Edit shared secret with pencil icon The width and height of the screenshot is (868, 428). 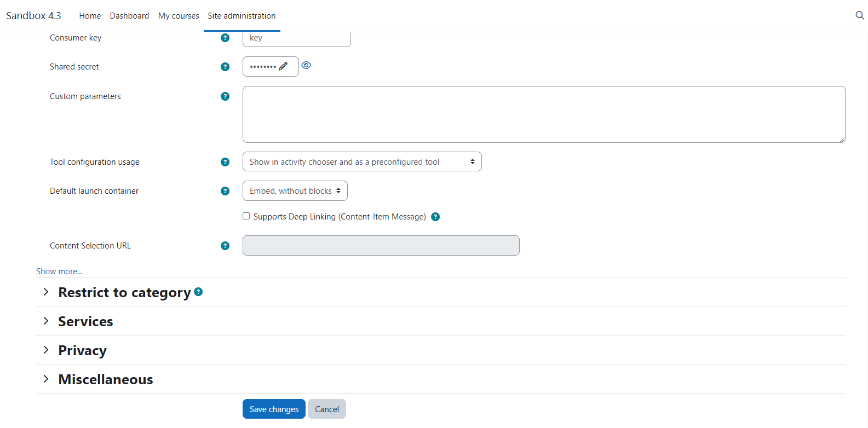point(283,66)
